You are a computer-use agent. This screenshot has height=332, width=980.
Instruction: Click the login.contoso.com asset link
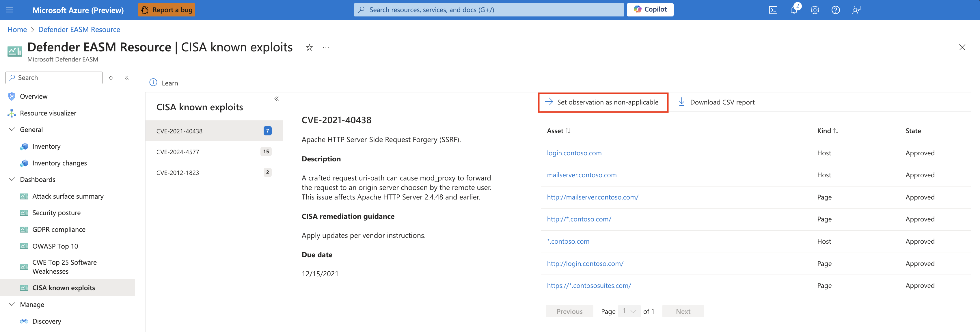[x=574, y=152]
